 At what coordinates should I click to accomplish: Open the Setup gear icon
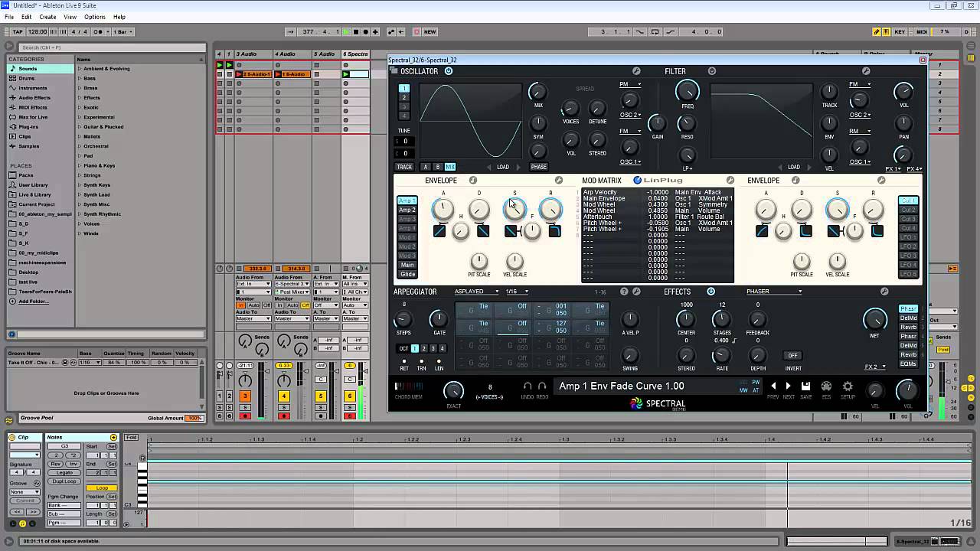[x=848, y=386]
